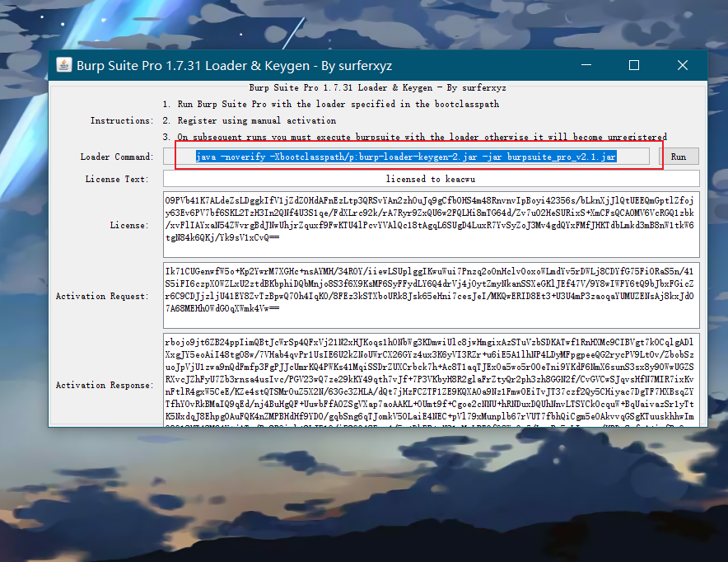Click the Java app icon in title bar
The width and height of the screenshot is (728, 562).
(x=64, y=65)
